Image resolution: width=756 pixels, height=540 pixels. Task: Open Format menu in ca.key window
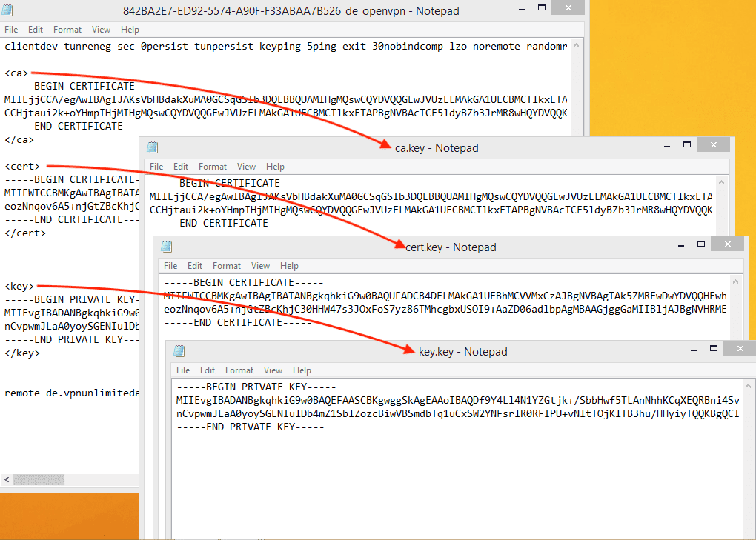(213, 167)
